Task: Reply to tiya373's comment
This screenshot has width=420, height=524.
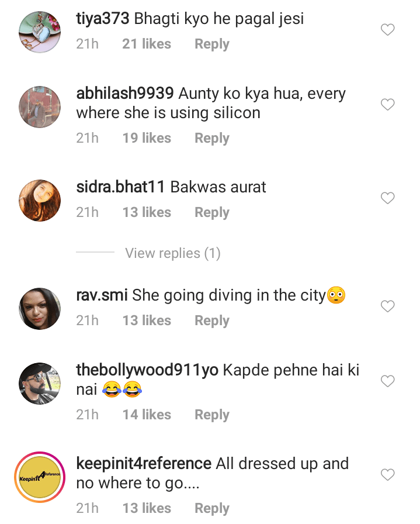Action: click(212, 44)
